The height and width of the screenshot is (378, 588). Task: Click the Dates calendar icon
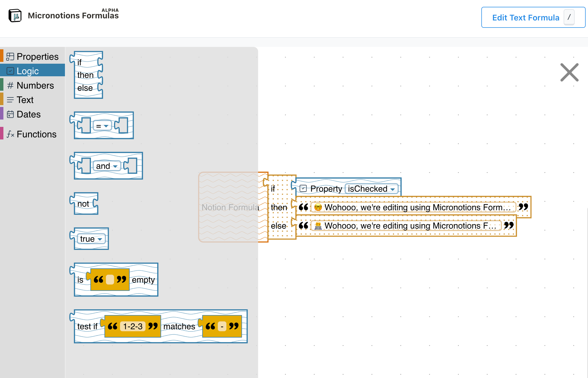pyautogui.click(x=10, y=114)
